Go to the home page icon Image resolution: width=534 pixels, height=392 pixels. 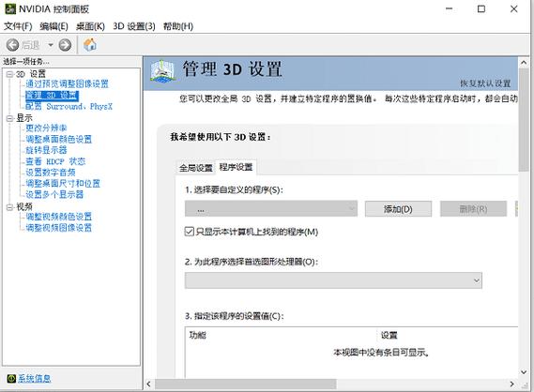(x=90, y=45)
